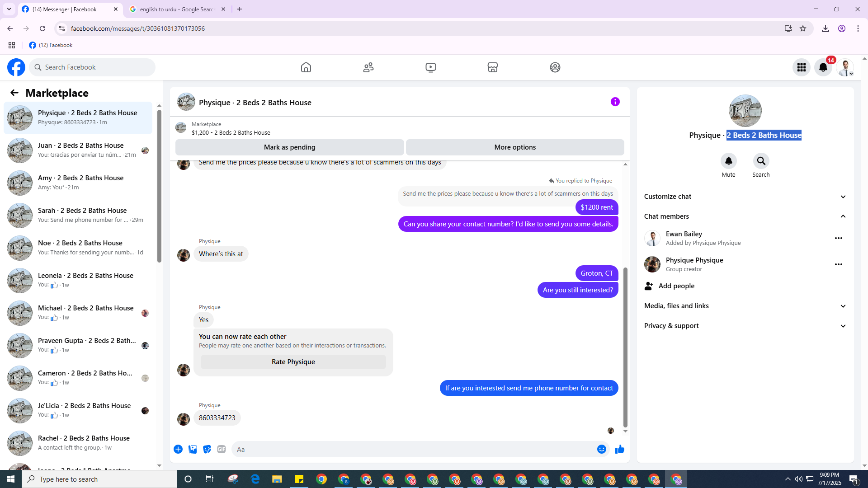The height and width of the screenshot is (488, 868).
Task: Click Mark as pending button
Action: tap(289, 147)
